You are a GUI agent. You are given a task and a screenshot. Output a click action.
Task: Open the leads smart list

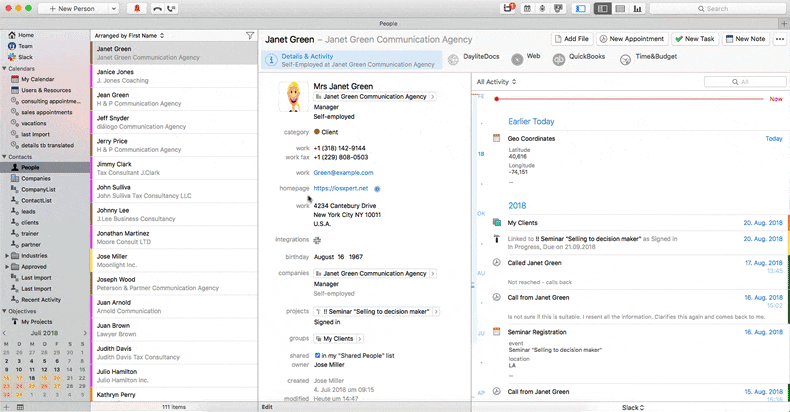point(28,212)
